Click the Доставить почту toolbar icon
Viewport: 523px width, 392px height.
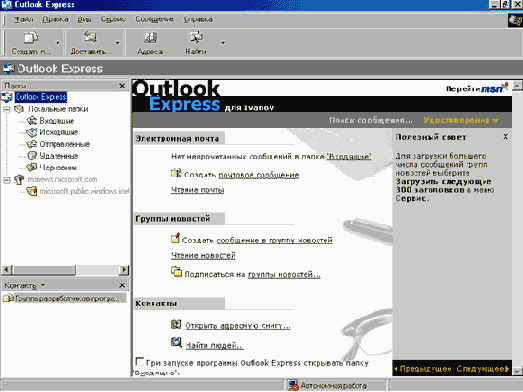point(90,37)
